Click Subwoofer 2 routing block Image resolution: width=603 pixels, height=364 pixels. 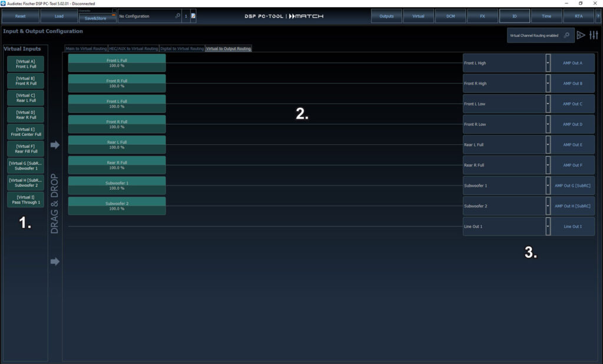(x=117, y=206)
